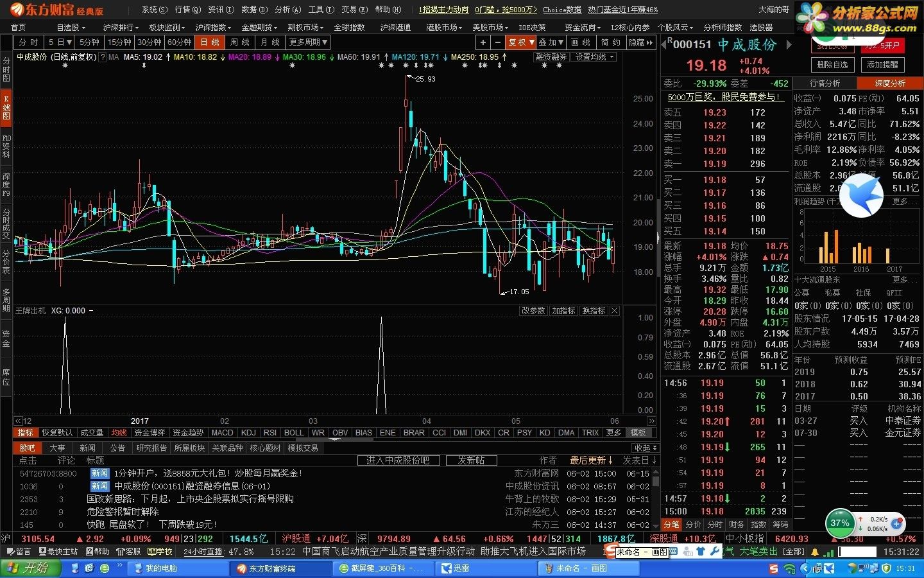Click 删除自选 button
The image size is (924, 578).
pos(832,65)
